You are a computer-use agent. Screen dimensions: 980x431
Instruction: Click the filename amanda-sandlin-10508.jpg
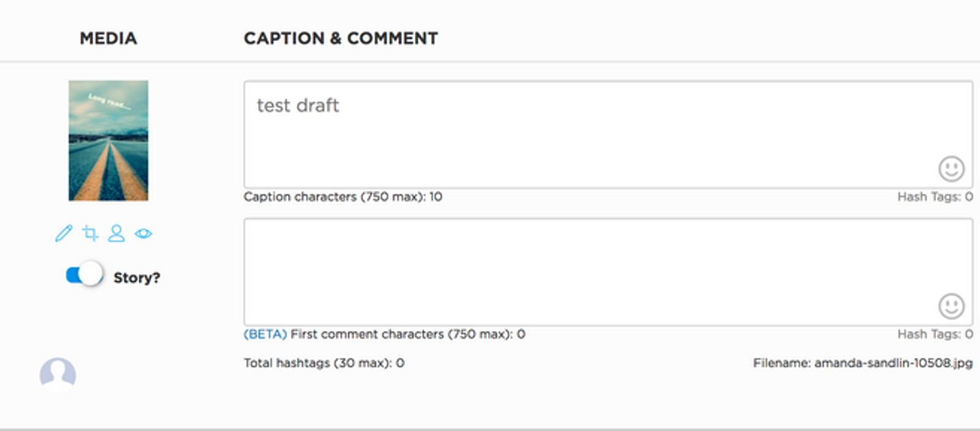pos(894,363)
